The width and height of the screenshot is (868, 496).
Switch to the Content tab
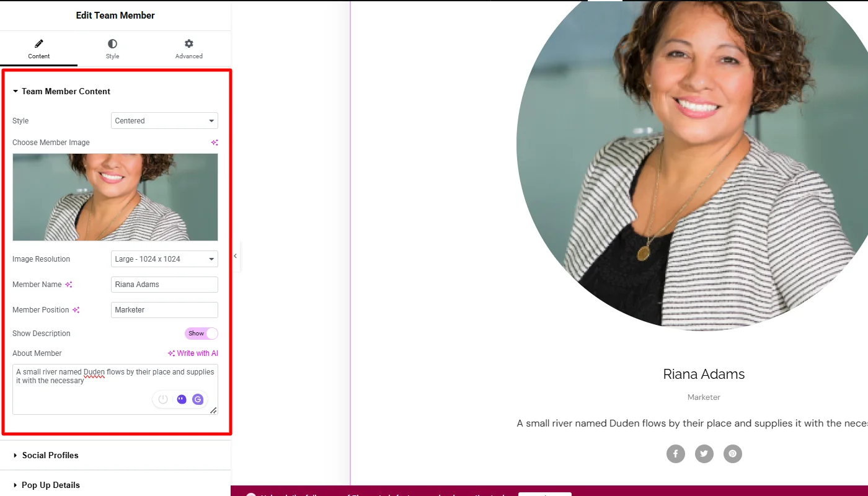[38, 49]
